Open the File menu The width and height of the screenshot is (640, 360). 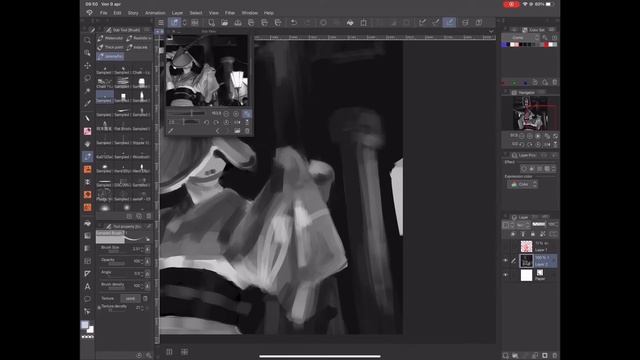pos(104,13)
